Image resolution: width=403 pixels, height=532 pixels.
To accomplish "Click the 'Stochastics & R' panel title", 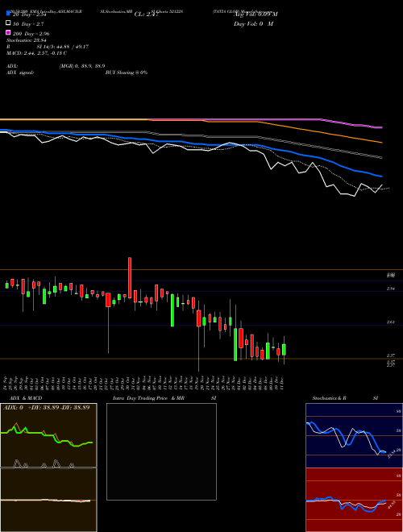I will point(330,398).
